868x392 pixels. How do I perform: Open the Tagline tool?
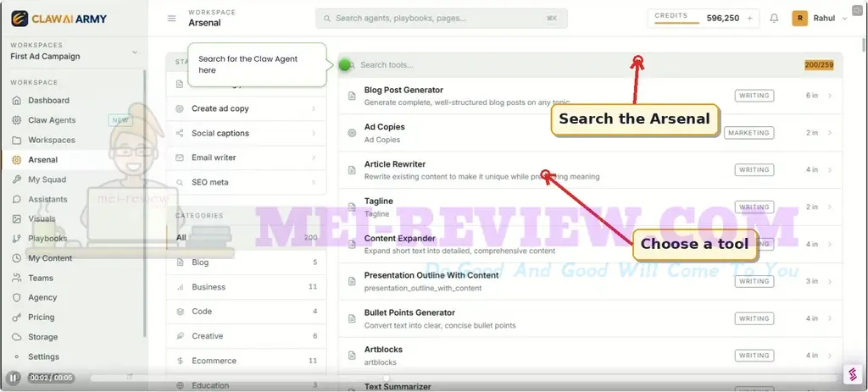590,207
